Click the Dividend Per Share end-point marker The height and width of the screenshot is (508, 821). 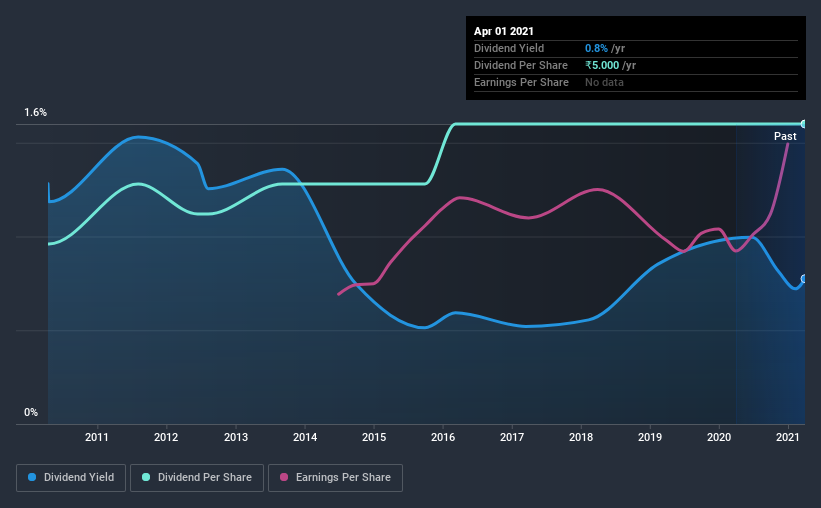click(x=804, y=124)
